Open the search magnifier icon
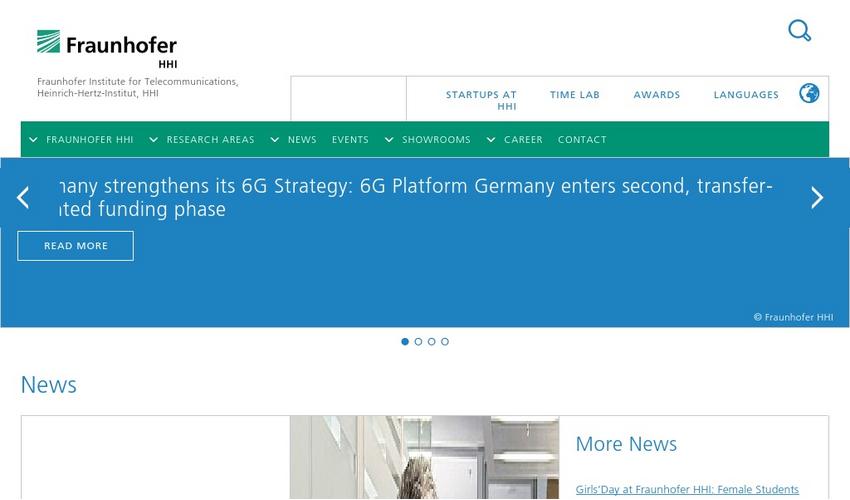The height and width of the screenshot is (500, 850). [800, 30]
